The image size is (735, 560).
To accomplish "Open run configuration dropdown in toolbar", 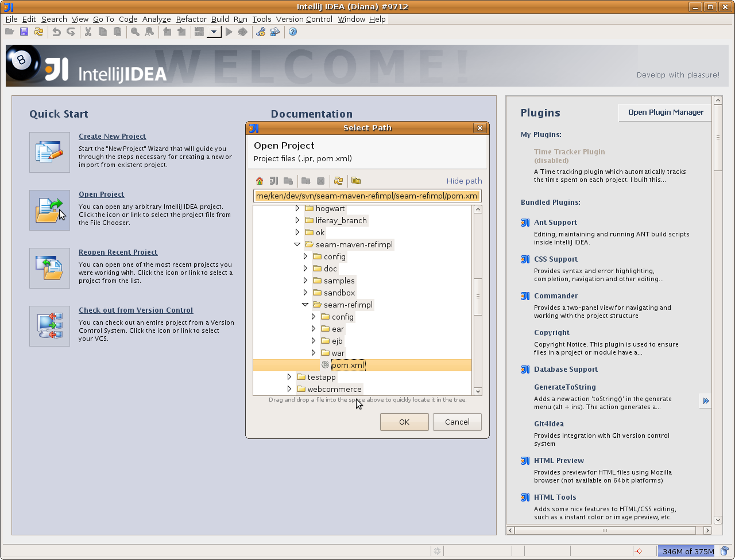I will [214, 32].
